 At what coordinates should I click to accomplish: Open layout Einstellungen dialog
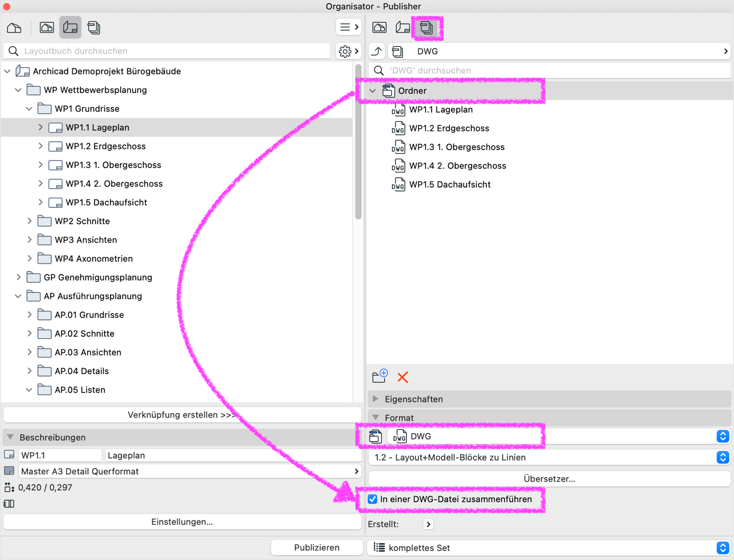182,522
